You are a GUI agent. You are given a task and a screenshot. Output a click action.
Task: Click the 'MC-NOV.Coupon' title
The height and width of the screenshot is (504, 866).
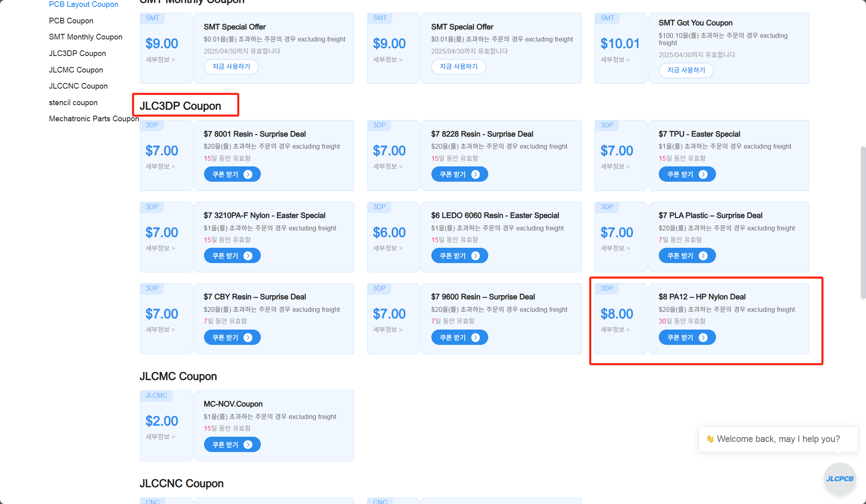[x=233, y=404]
